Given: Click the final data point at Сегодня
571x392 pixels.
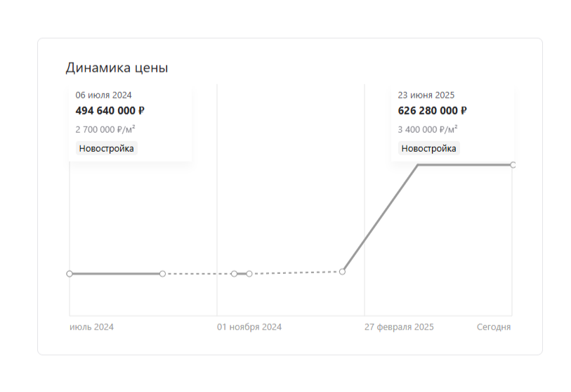Looking at the screenshot, I should [x=513, y=165].
